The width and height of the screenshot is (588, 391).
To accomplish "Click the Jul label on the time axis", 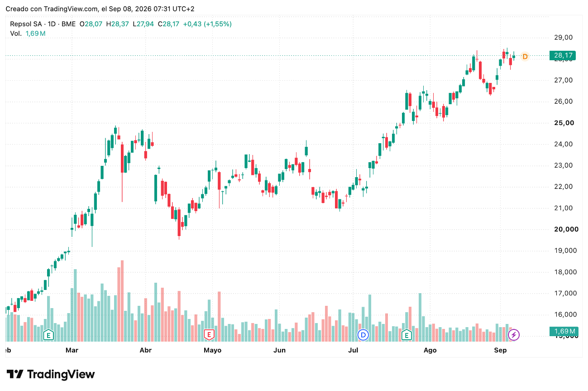I will (353, 350).
